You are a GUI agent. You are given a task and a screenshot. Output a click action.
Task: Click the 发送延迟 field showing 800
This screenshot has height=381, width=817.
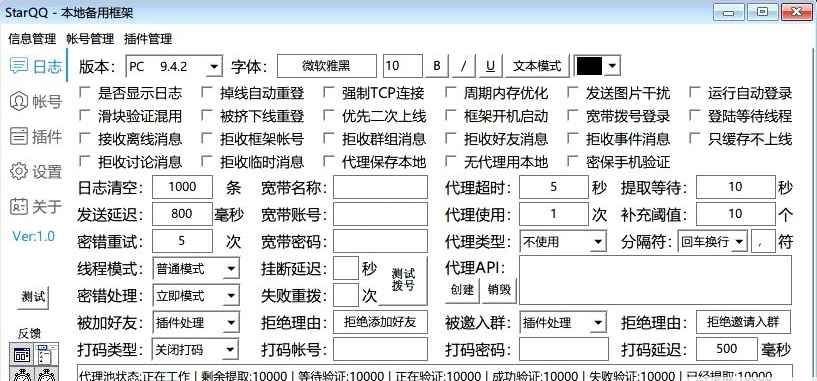(x=182, y=214)
